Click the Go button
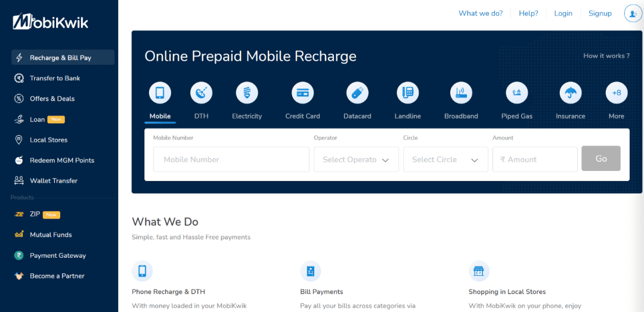 [601, 158]
